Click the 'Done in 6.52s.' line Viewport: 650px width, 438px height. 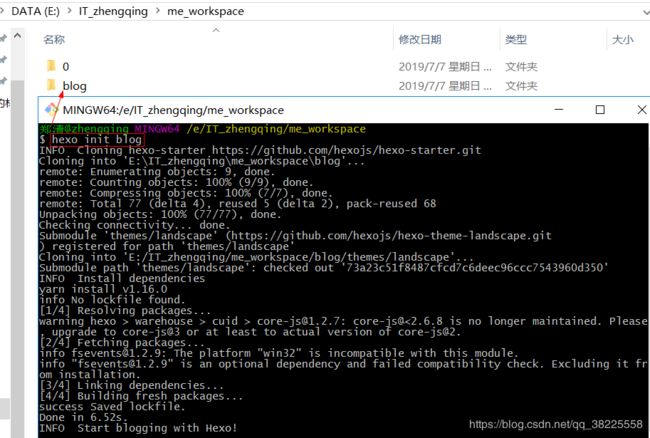(83, 417)
